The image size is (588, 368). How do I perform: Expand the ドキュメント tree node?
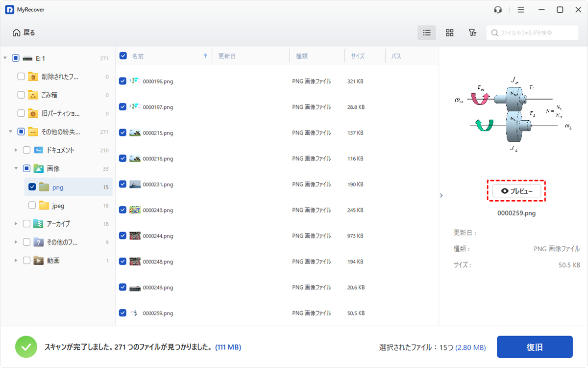click(16, 150)
